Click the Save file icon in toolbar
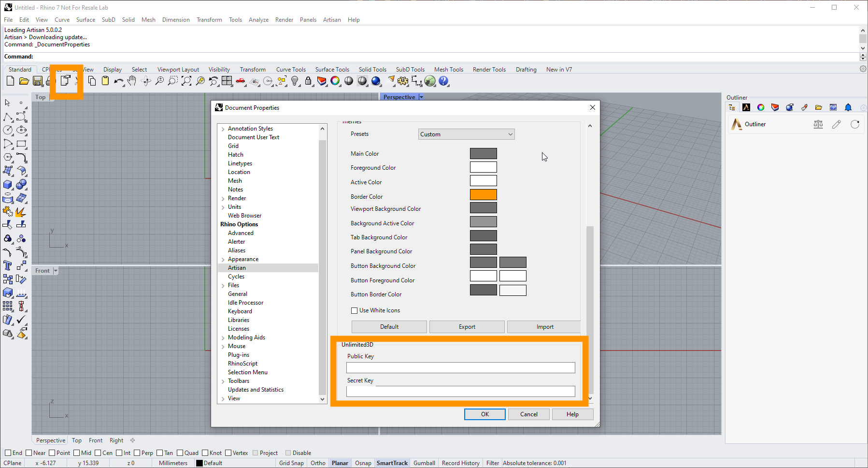 pyautogui.click(x=37, y=81)
